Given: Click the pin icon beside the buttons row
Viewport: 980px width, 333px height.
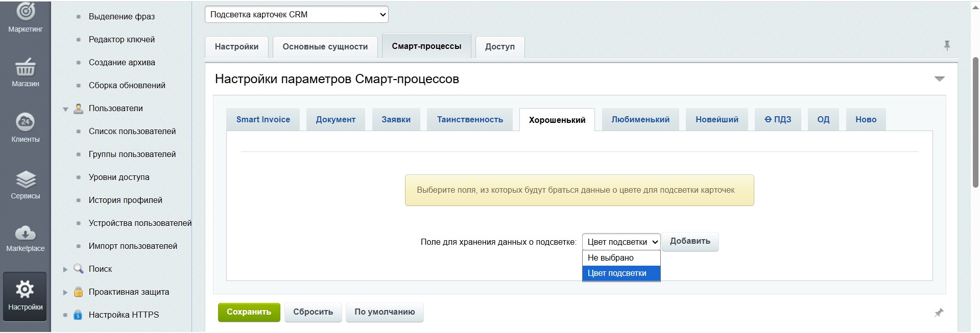Looking at the screenshot, I should click(x=939, y=313).
